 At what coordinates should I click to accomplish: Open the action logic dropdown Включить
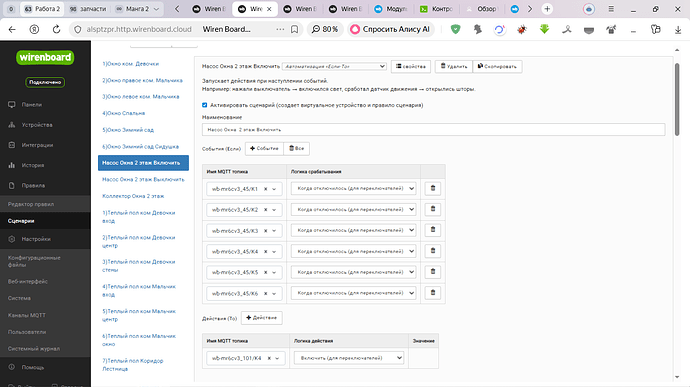349,358
